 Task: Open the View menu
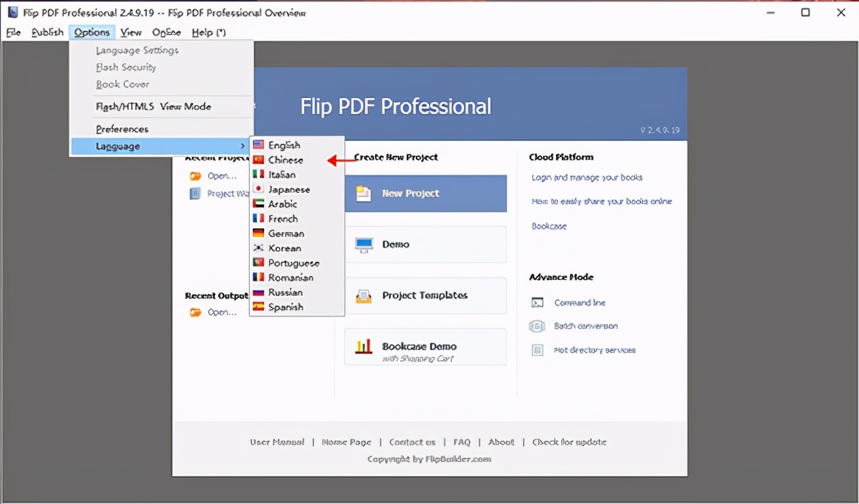pos(131,32)
